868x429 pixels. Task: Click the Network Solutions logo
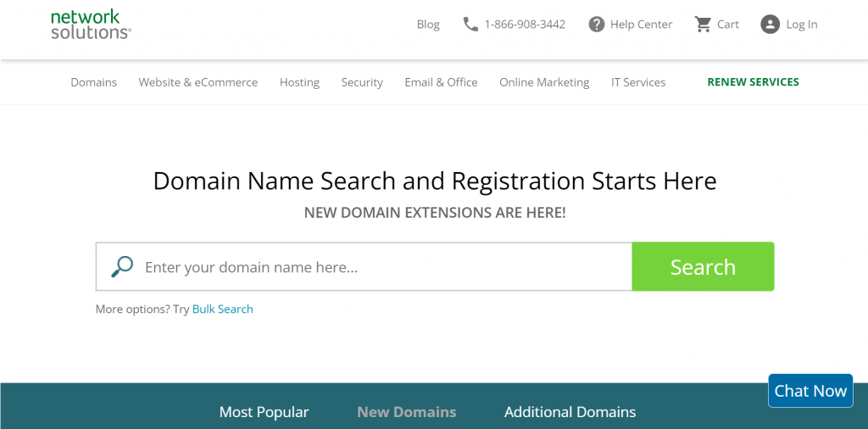click(x=91, y=25)
